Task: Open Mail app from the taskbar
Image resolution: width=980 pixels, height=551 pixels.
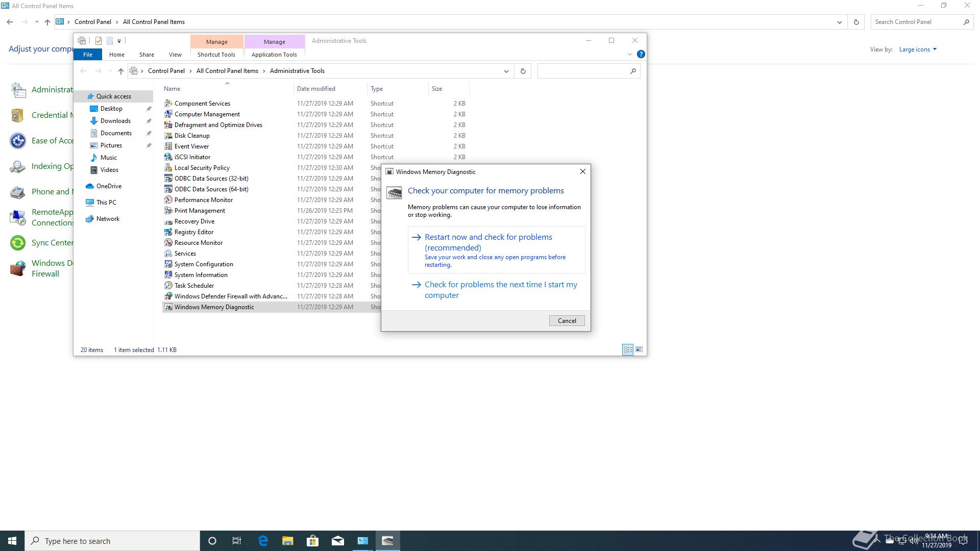Action: [x=337, y=541]
